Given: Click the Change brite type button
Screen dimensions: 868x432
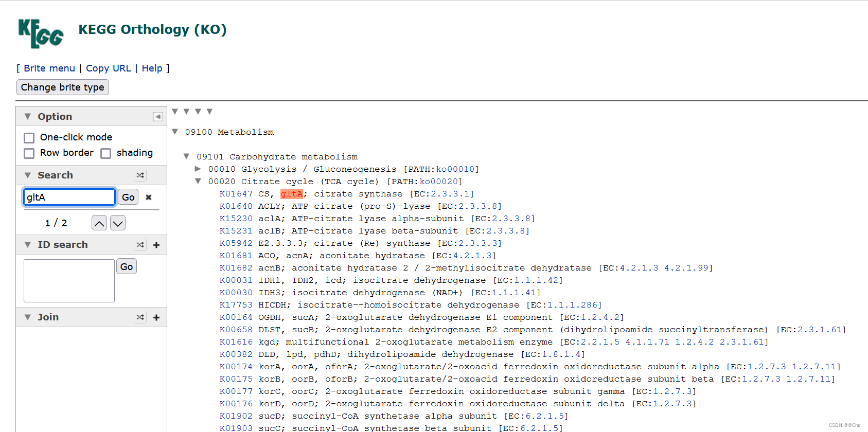Looking at the screenshot, I should 63,87.
